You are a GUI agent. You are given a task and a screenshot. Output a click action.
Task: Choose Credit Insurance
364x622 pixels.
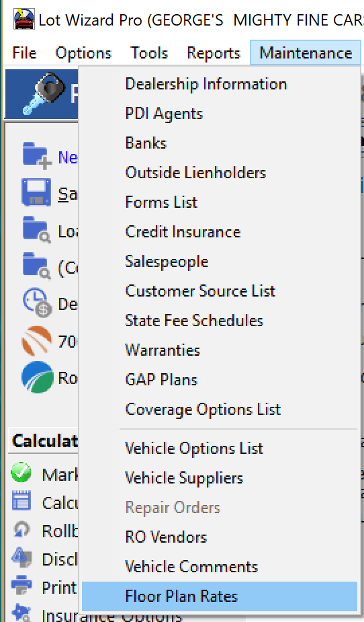(x=220, y=232)
